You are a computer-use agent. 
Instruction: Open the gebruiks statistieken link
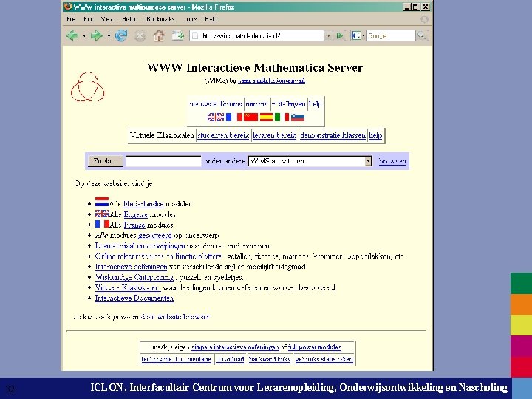point(324,358)
